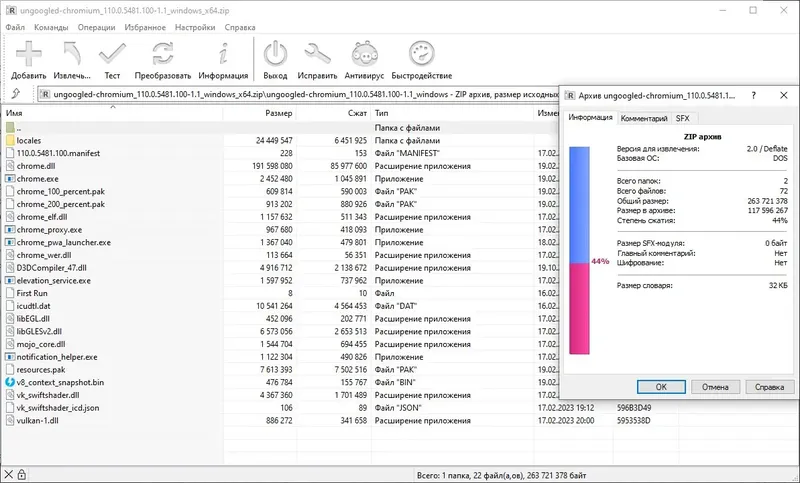The width and height of the screenshot is (800, 483).
Task: Click the help question mark in archive dialog
Action: coord(754,95)
